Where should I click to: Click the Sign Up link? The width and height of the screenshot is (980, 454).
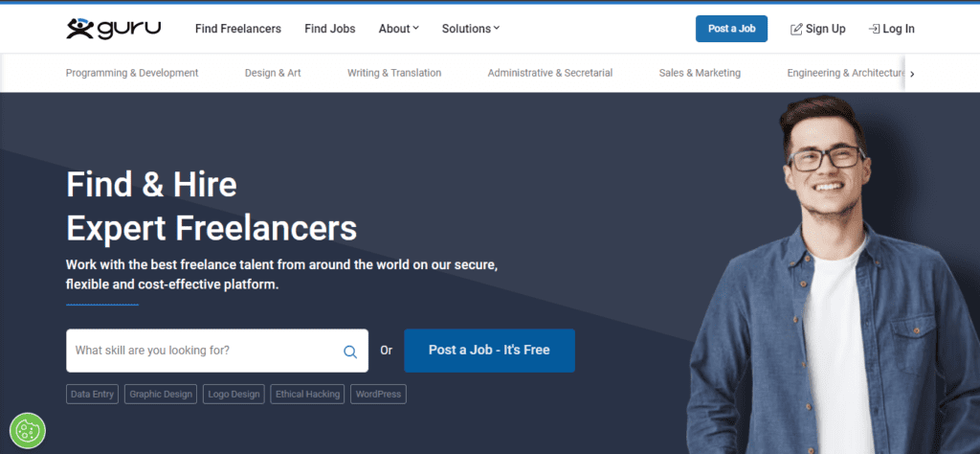[818, 29]
